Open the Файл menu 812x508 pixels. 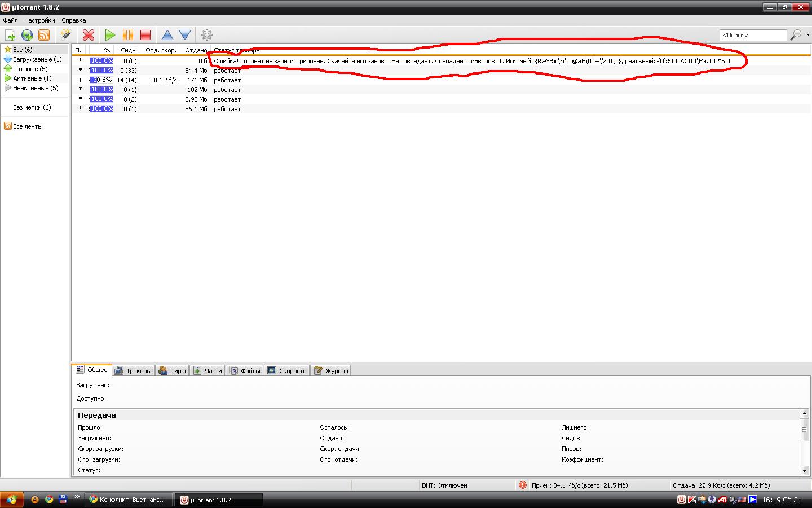[10, 20]
